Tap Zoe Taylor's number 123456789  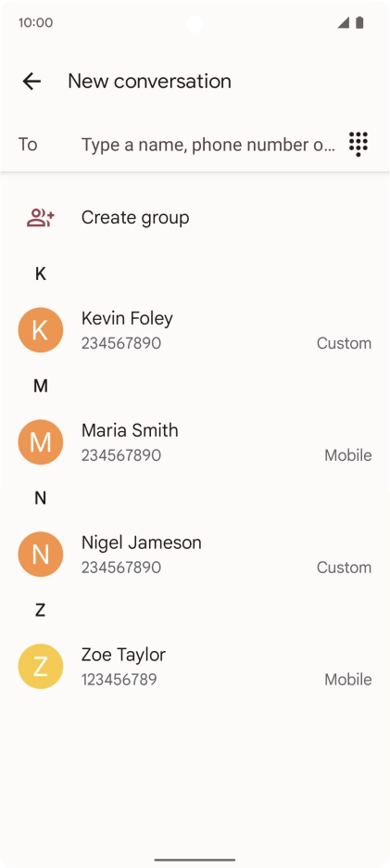click(119, 679)
